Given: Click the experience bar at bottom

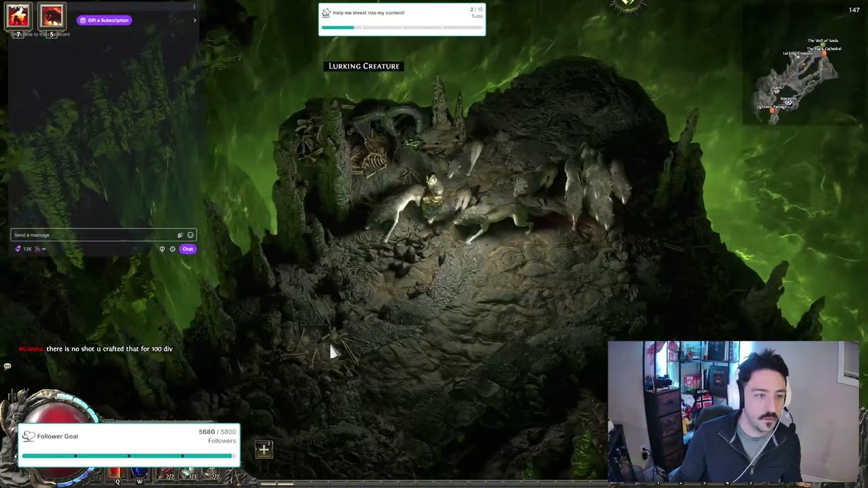Looking at the screenshot, I should pyautogui.click(x=434, y=484).
